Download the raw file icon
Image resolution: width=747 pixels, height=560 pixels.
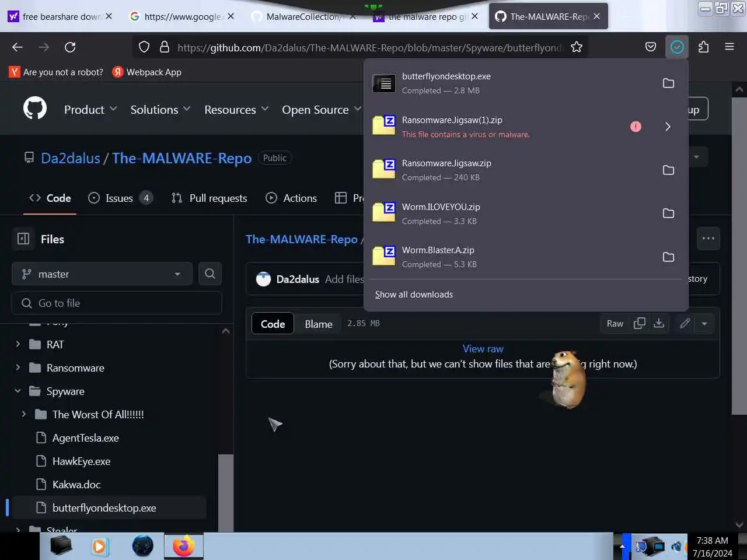tap(659, 323)
